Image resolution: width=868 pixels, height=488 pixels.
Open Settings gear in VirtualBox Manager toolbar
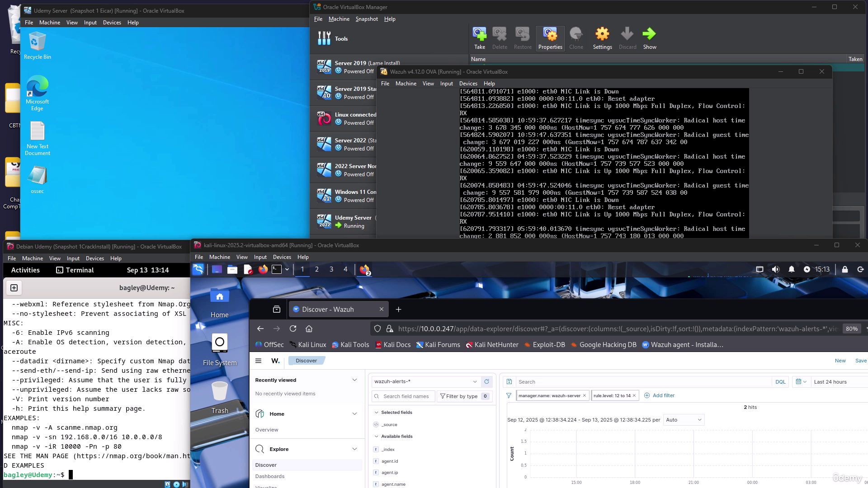(602, 38)
